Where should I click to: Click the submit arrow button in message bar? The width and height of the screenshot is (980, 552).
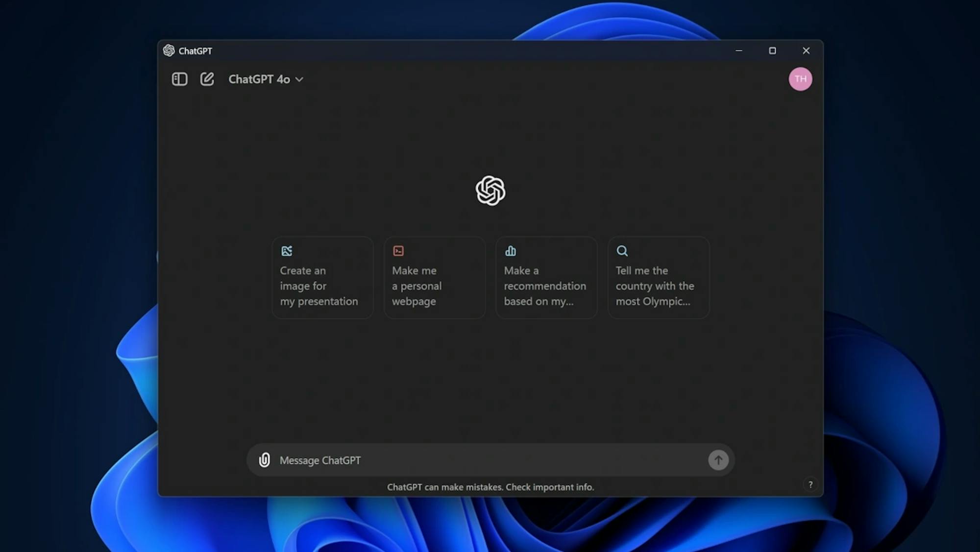tap(718, 460)
